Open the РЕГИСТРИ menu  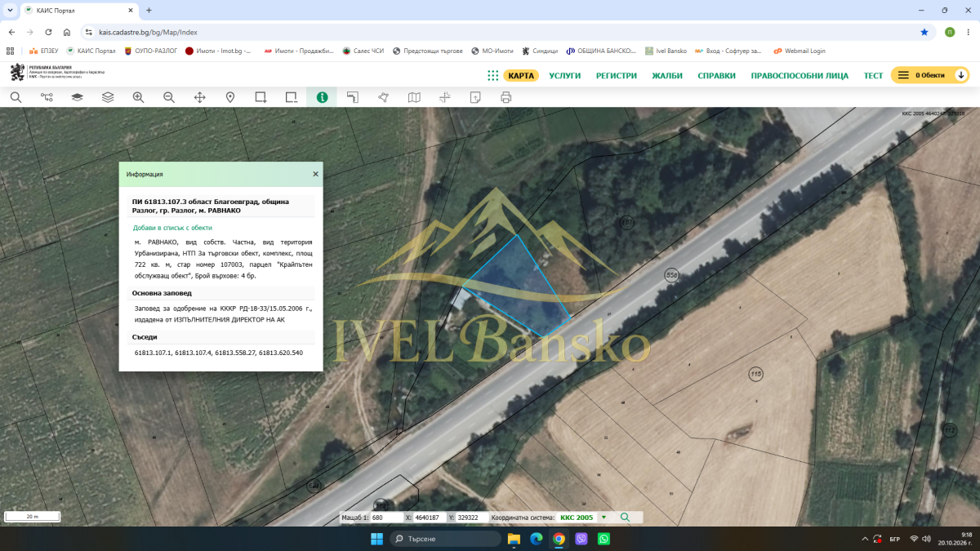[x=617, y=75]
